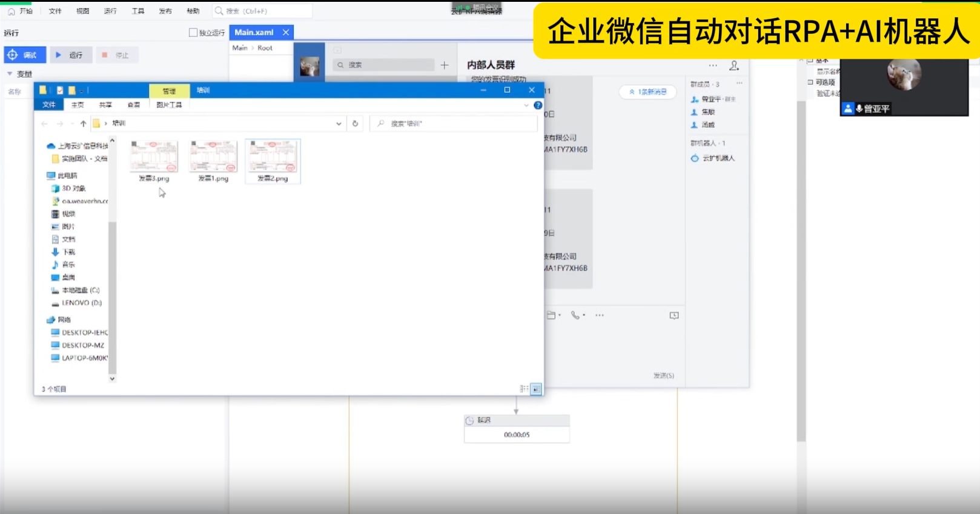
Task: Click the 1条新消息 new message button
Action: [x=647, y=92]
